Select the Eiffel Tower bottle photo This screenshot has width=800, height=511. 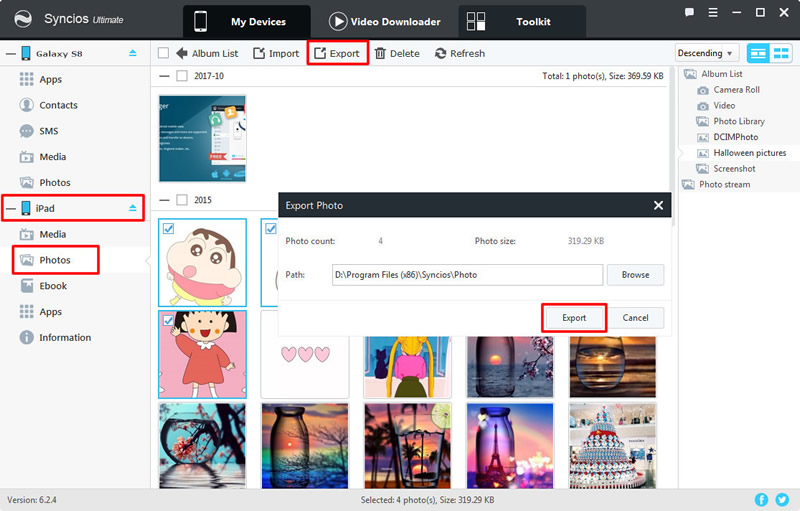(x=510, y=446)
